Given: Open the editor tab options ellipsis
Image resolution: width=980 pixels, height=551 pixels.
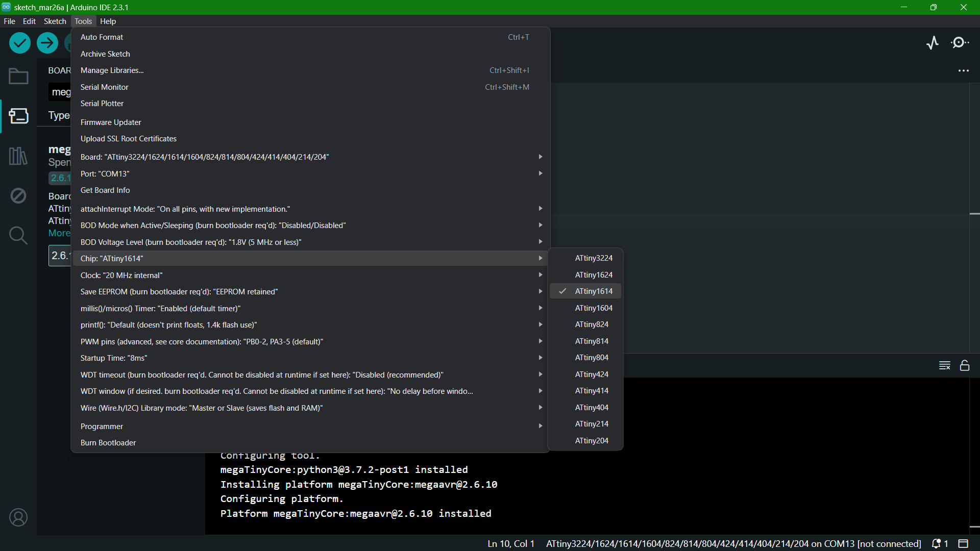Looking at the screenshot, I should [x=964, y=71].
